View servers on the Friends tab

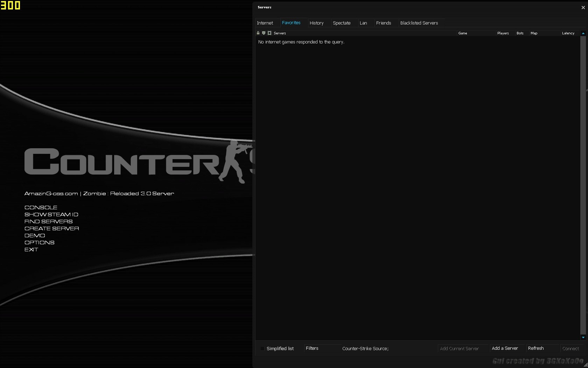click(384, 23)
